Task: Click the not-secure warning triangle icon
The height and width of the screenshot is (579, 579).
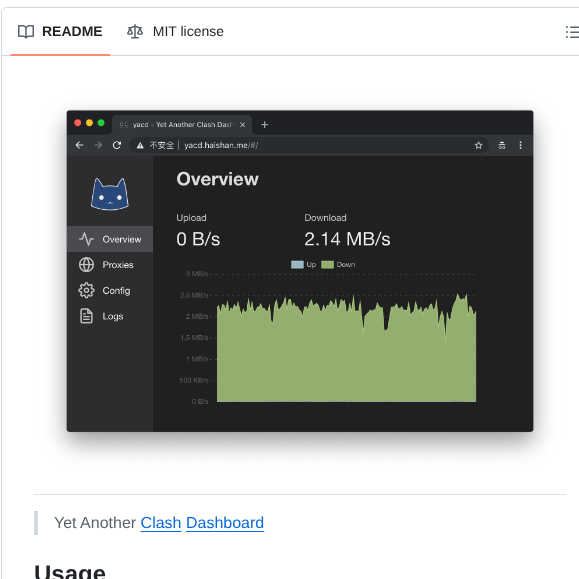Action: (x=140, y=145)
